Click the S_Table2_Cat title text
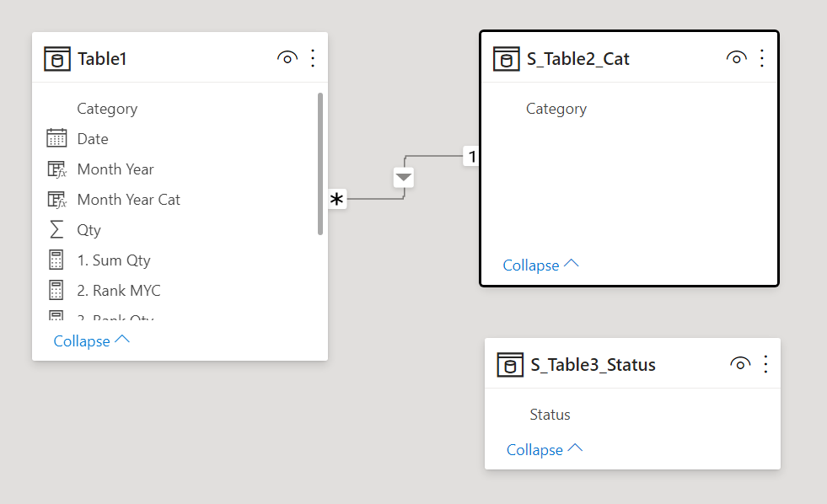The height and width of the screenshot is (504, 827). tap(578, 58)
